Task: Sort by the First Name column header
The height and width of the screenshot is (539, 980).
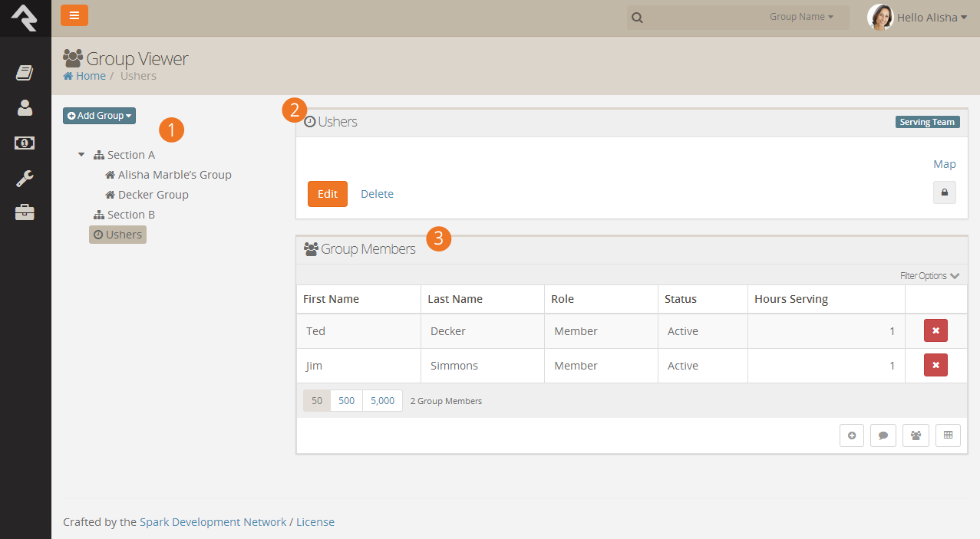Action: tap(331, 299)
